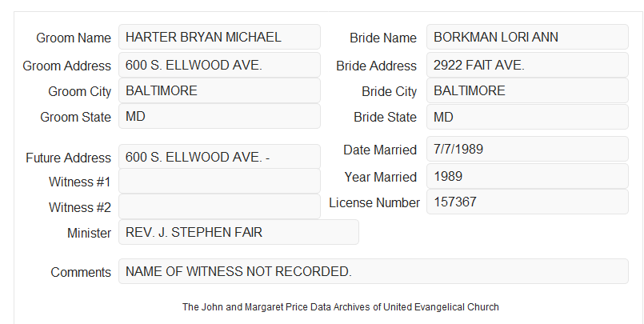The height and width of the screenshot is (324, 644).
Task: Click the Price Data Archives footer text
Action: [x=341, y=307]
